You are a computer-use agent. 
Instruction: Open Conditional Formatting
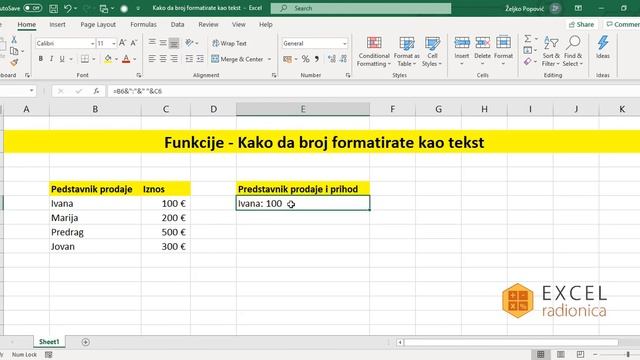373,51
